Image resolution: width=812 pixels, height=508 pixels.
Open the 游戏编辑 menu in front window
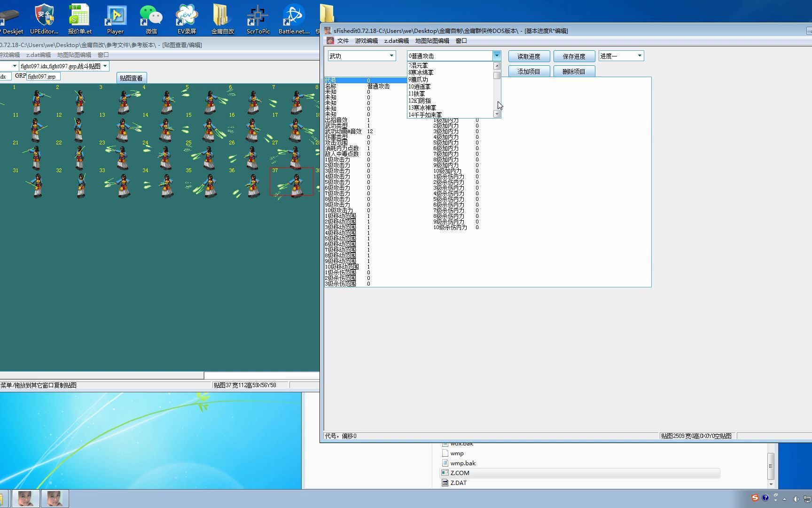(367, 41)
